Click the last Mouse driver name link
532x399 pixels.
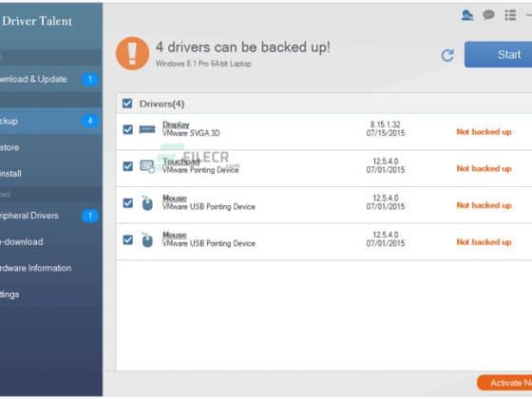click(x=175, y=235)
